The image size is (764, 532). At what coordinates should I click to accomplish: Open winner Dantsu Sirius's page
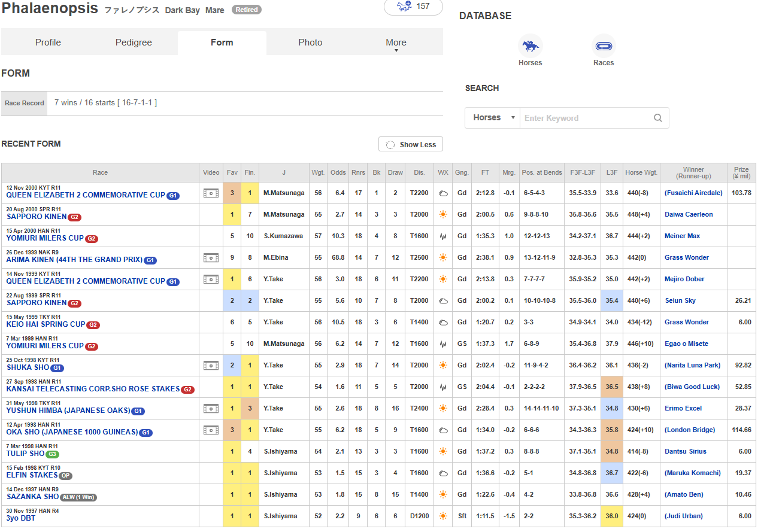(x=686, y=451)
